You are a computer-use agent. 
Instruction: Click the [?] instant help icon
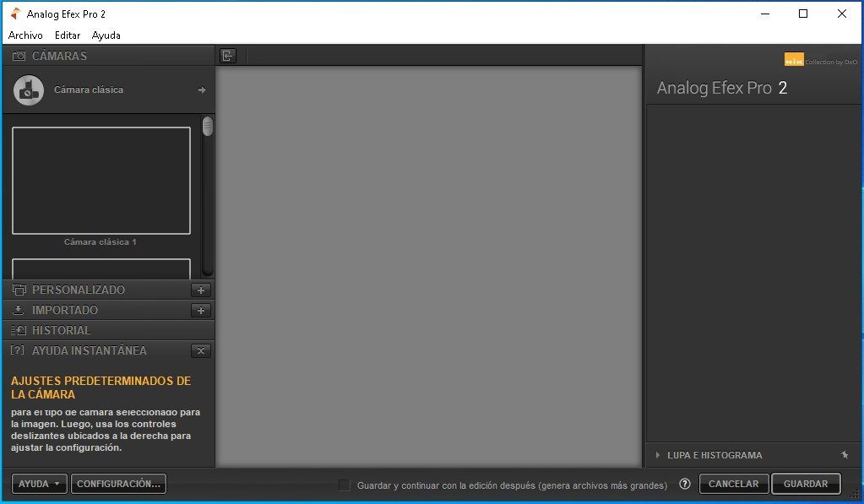pos(18,350)
